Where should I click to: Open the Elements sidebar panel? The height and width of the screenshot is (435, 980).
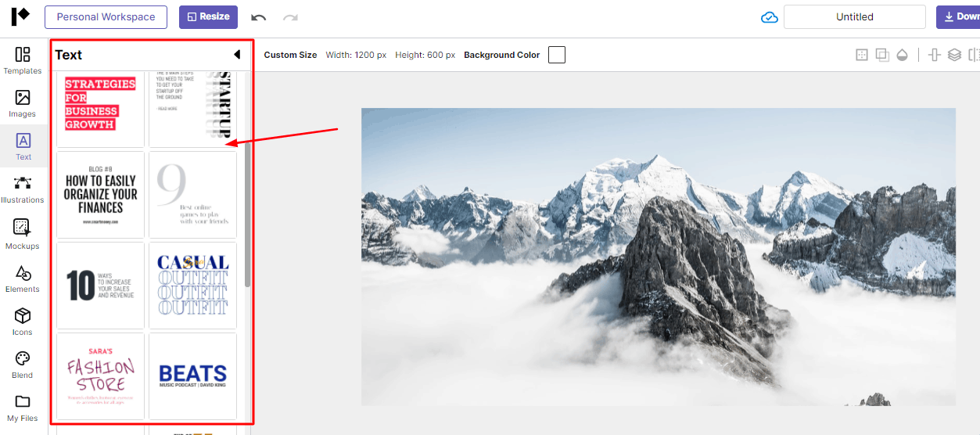click(23, 279)
